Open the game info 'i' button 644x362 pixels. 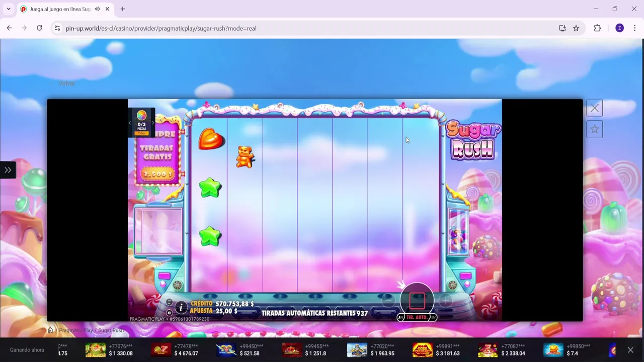[x=181, y=308]
